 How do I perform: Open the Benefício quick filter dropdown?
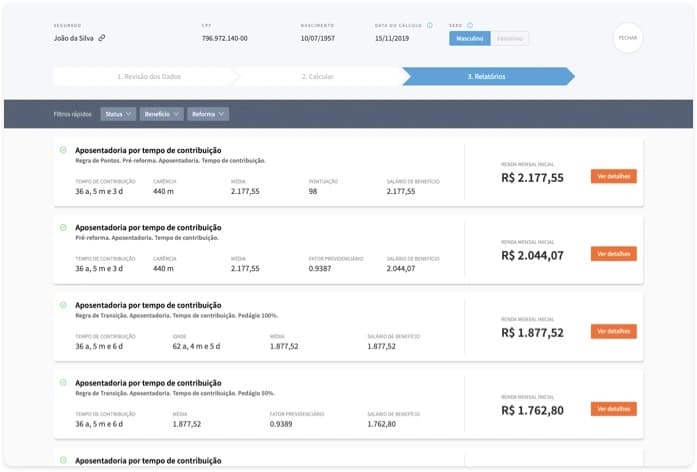point(161,114)
